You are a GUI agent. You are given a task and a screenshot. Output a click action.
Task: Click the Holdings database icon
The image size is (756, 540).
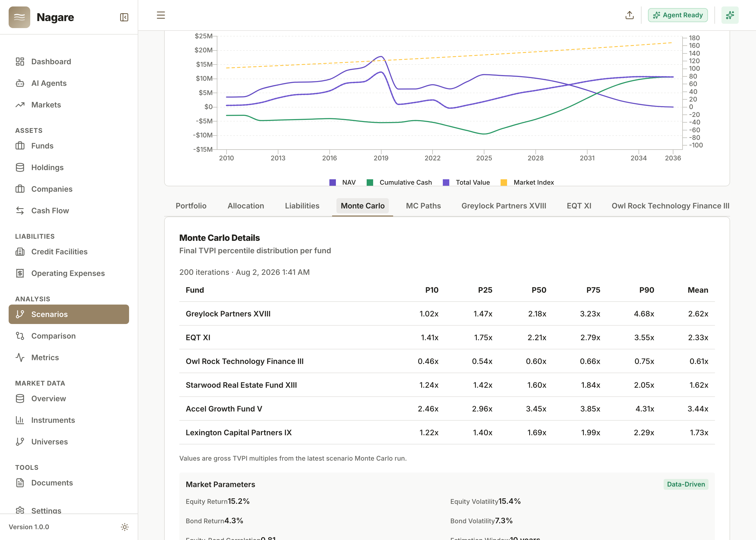20,167
